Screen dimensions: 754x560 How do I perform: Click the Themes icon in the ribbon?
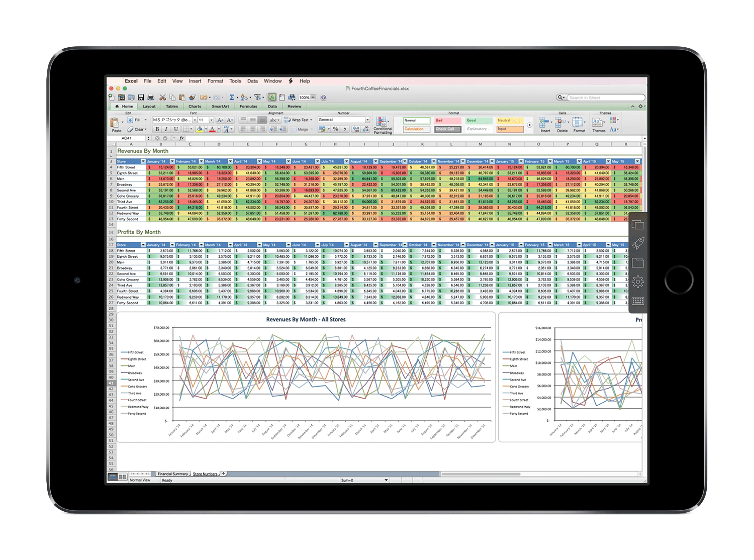[598, 125]
